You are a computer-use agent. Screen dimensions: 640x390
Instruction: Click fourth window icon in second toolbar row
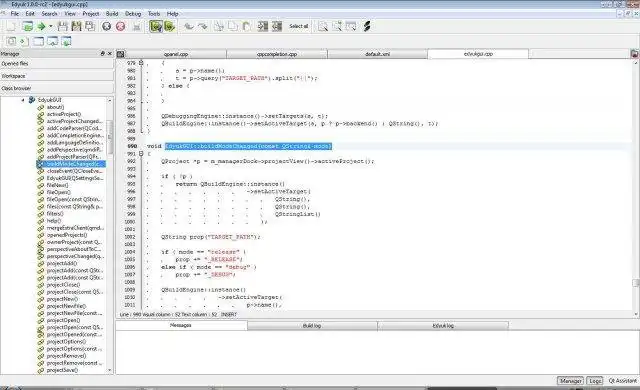pos(52,41)
